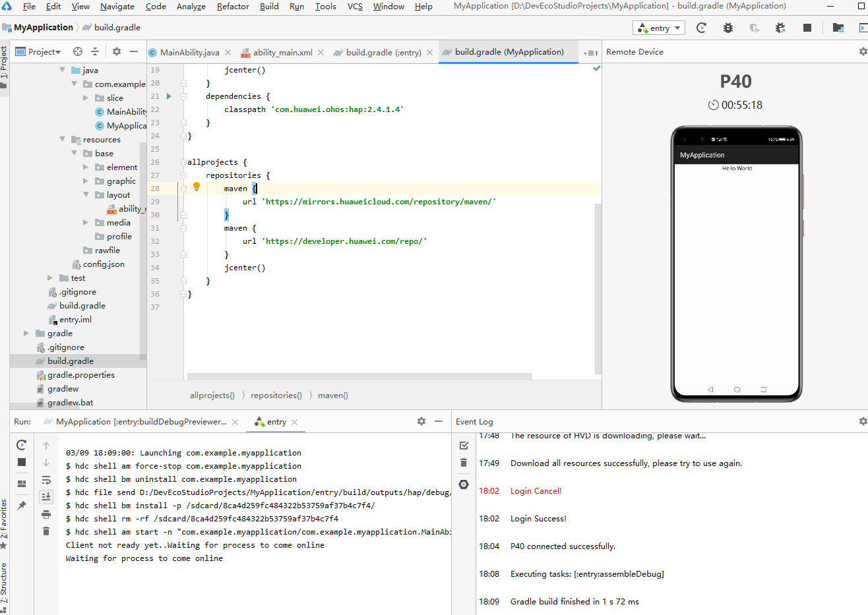
Task: Select the MyApplication buildDebugPreviewer run tab
Action: 140,422
